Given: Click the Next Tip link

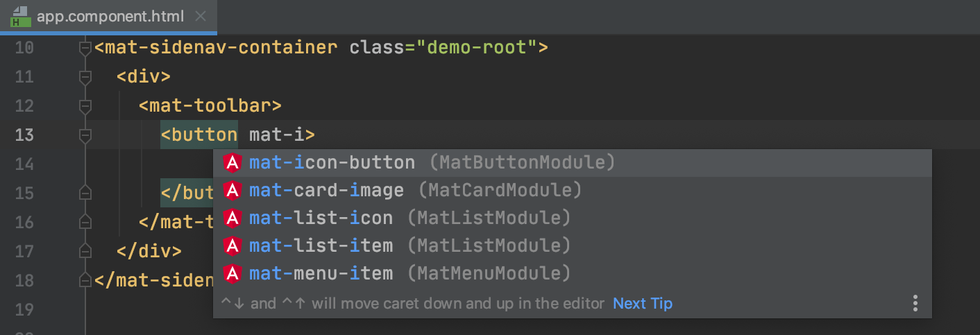Looking at the screenshot, I should [x=642, y=303].
